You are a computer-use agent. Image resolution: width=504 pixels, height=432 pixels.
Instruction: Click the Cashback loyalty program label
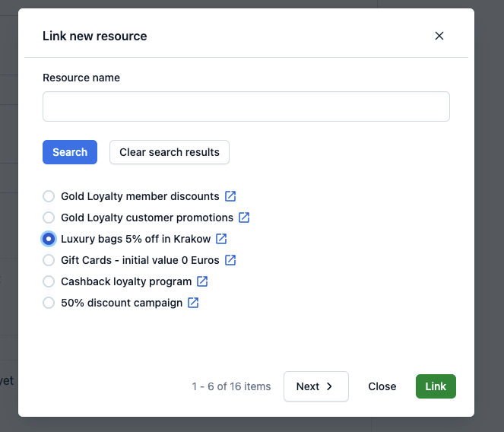pyautogui.click(x=126, y=281)
